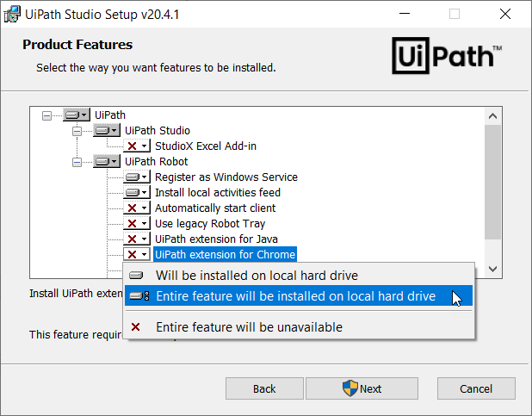Image resolution: width=532 pixels, height=416 pixels.
Task: Open the UiPath extension for Chrome feature dropdown
Action: click(x=137, y=254)
